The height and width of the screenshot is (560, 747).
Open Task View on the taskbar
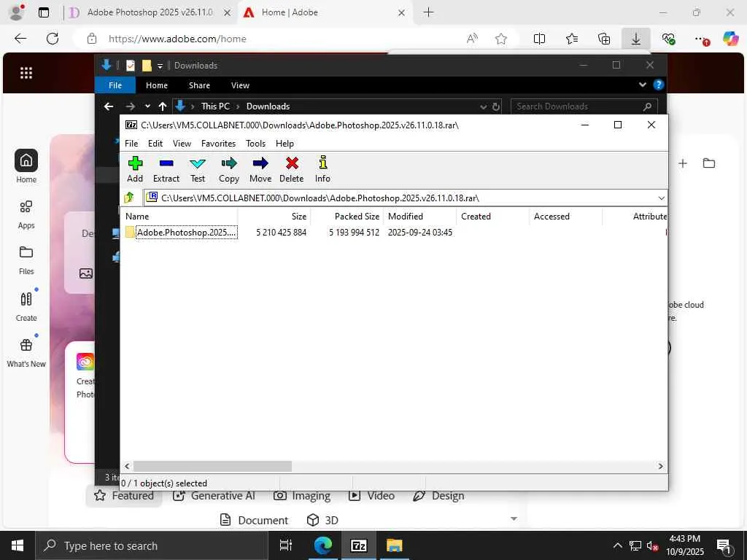(x=285, y=545)
